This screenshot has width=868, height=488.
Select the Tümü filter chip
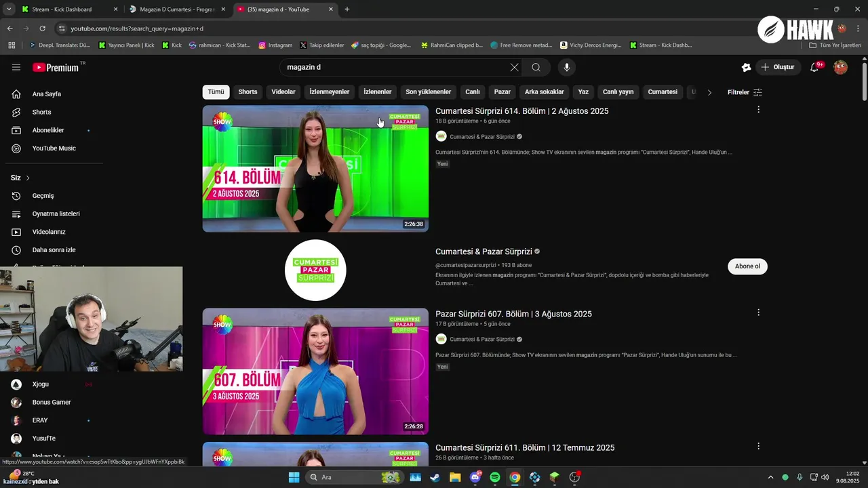[x=216, y=92]
